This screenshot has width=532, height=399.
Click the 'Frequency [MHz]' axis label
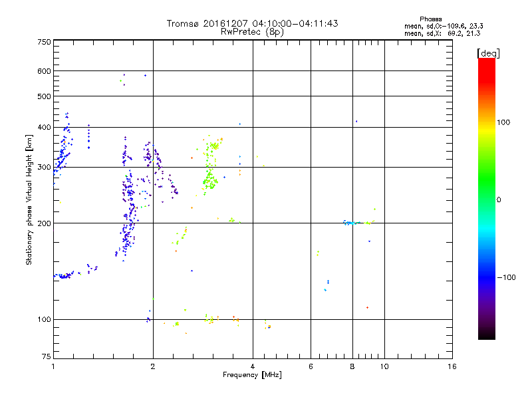(x=252, y=375)
